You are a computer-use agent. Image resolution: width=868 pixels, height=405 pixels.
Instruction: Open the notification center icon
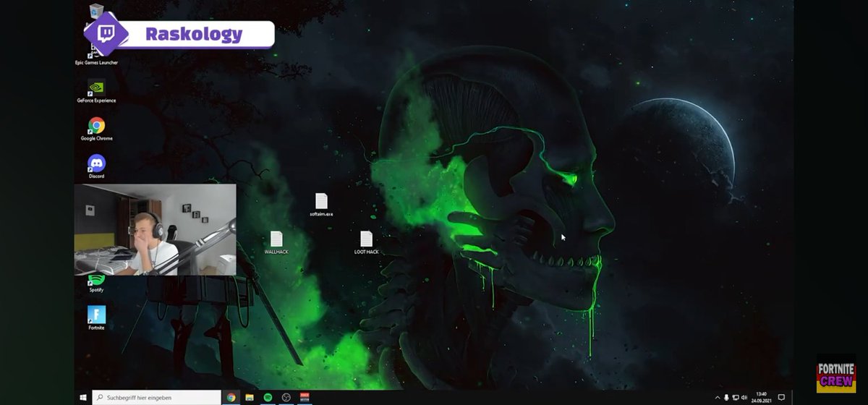coord(781,397)
